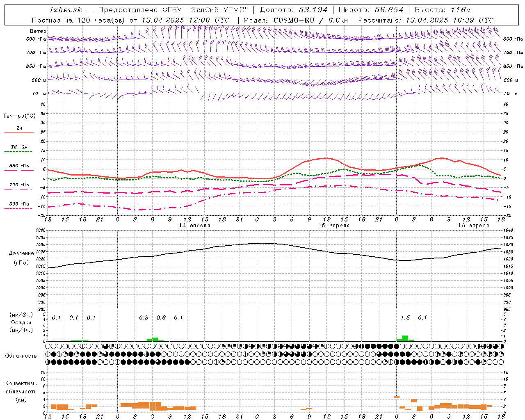The height and width of the screenshot is (420, 525).
Task: Click the '14 апреля' date label
Action: point(194,226)
